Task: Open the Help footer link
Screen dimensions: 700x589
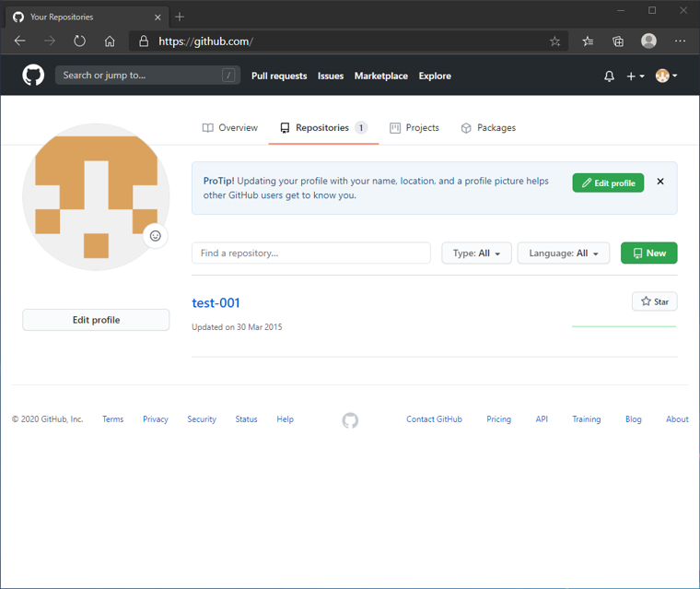Action: (x=286, y=419)
